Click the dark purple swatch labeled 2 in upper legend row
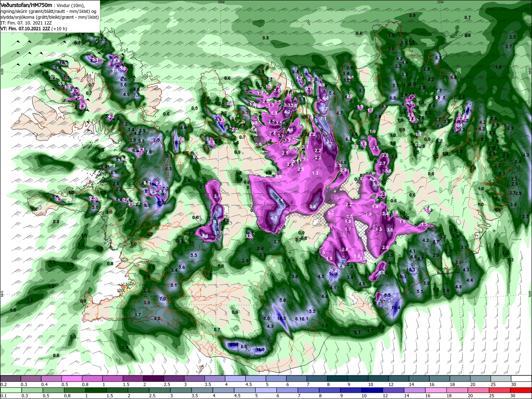This screenshot has height=399, width=532. (x=153, y=378)
